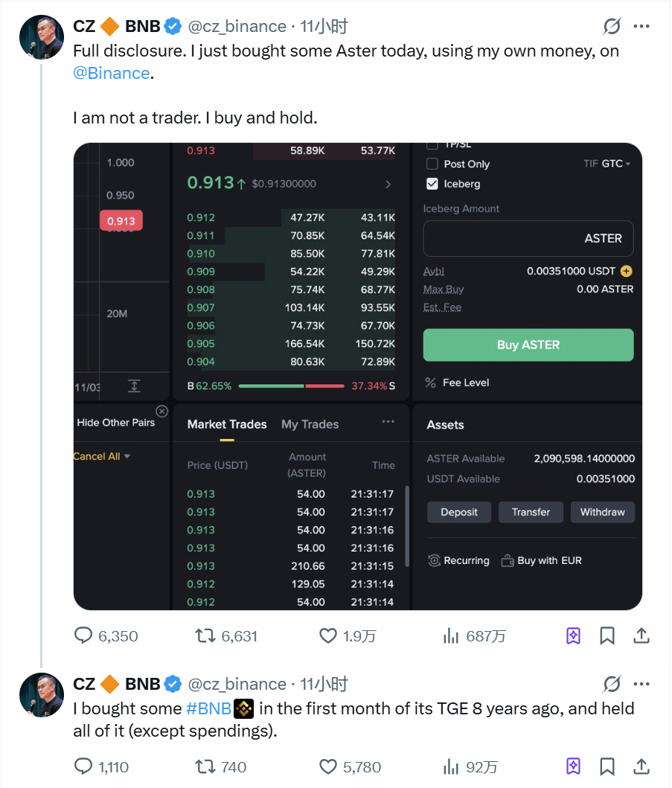The height and width of the screenshot is (788, 672).
Task: Like the tweet with 1.9万 likes
Action: click(328, 636)
